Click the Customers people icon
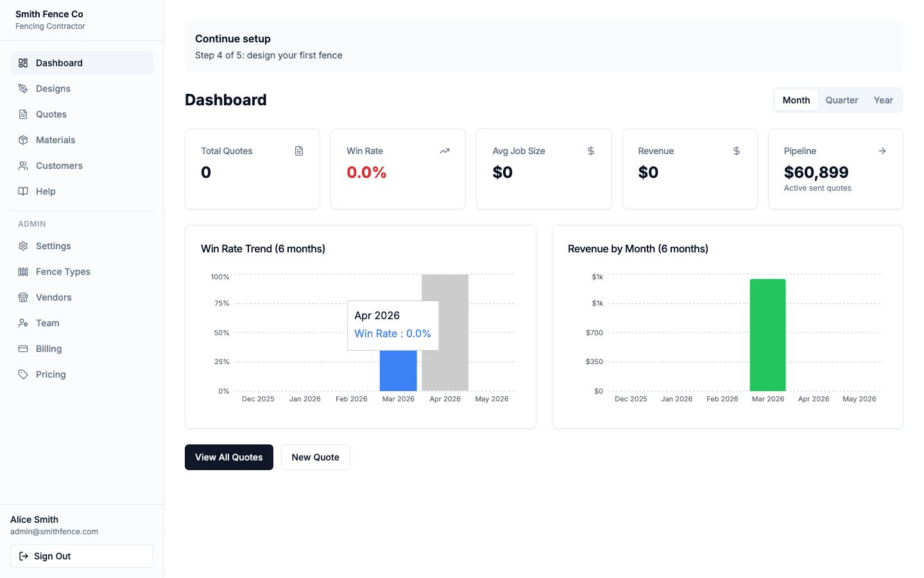This screenshot has height=578, width=924. click(x=23, y=166)
